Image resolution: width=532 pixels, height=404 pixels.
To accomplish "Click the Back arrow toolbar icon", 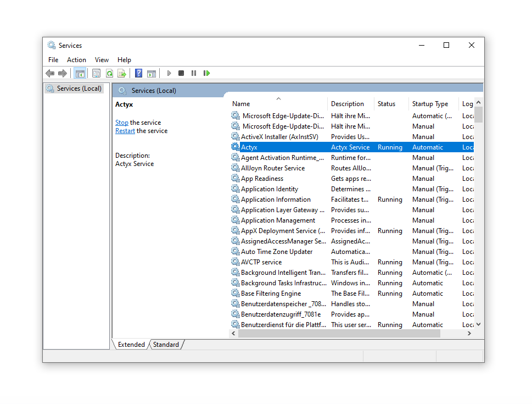I will (50, 73).
